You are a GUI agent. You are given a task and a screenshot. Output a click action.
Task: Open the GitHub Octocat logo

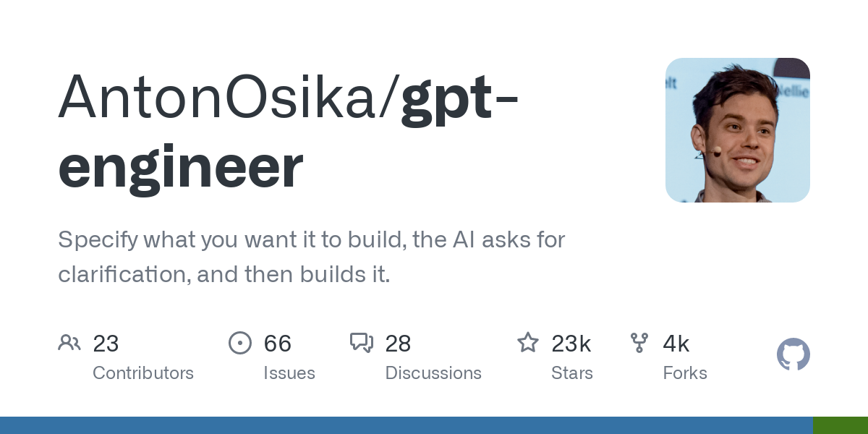coord(793,355)
